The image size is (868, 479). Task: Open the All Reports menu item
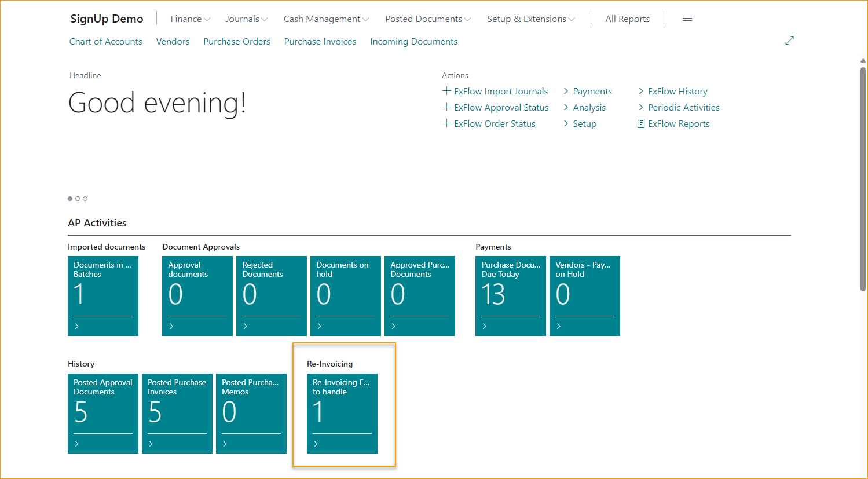627,19
